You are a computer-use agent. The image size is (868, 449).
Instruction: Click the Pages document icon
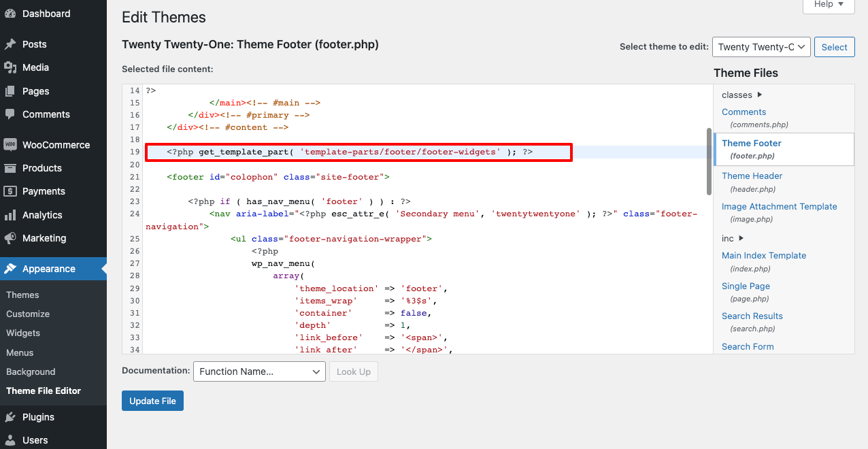coord(10,91)
